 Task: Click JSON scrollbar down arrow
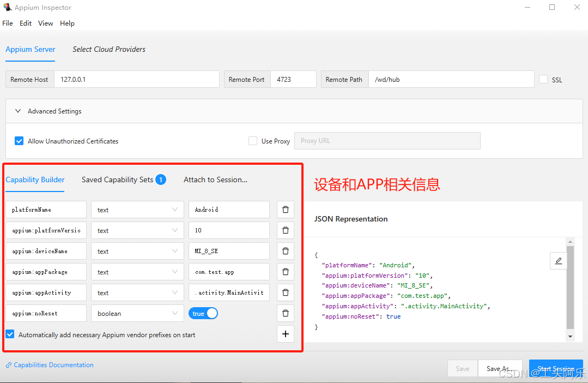(x=570, y=337)
